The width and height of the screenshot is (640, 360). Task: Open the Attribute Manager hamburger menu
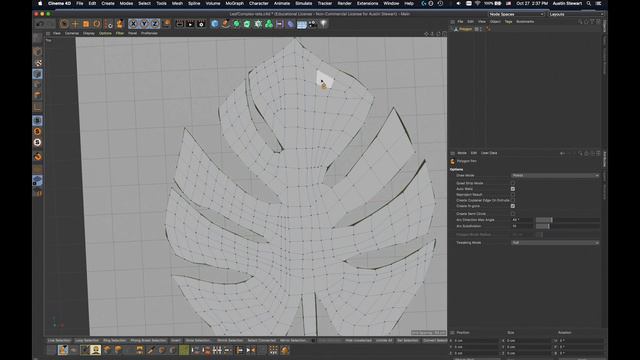coord(452,153)
